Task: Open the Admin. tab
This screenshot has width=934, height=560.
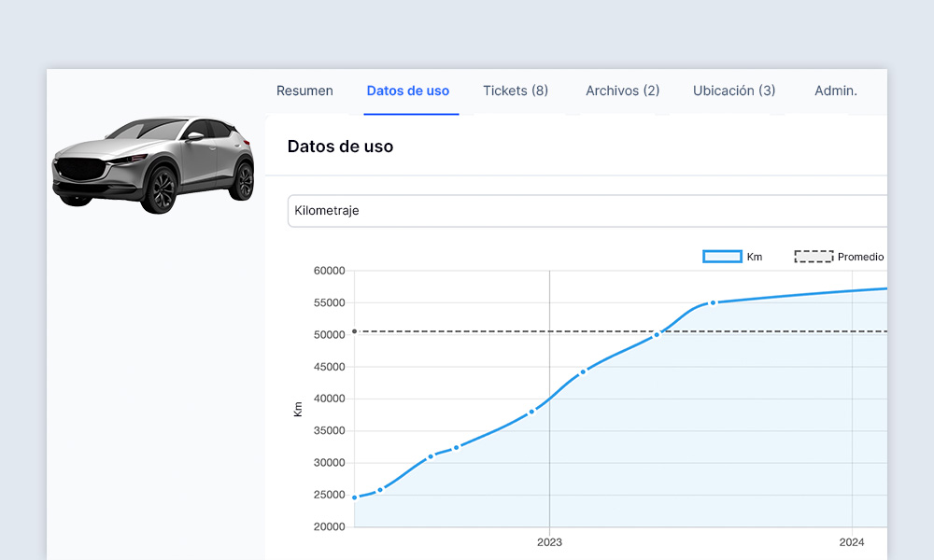Action: coord(835,91)
